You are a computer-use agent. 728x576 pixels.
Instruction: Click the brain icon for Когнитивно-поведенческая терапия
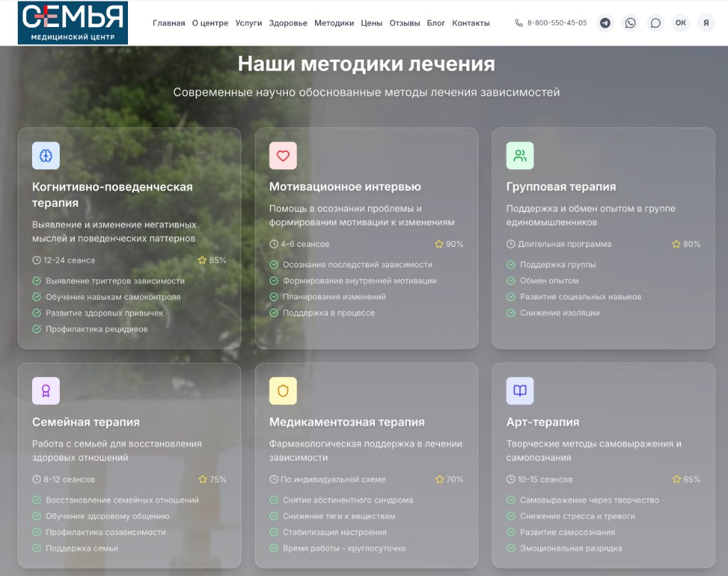pos(46,156)
